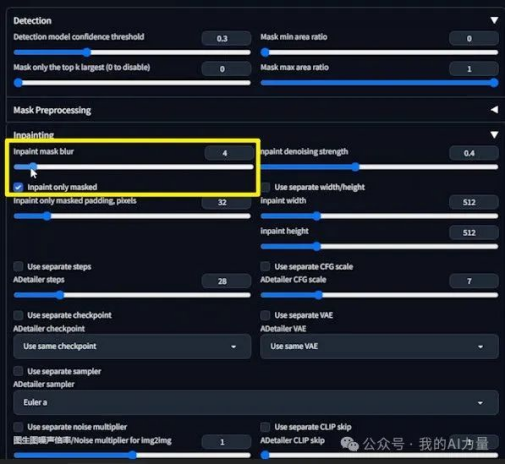
Task: Open ADetailer checkpoint dropdown
Action: tap(132, 346)
